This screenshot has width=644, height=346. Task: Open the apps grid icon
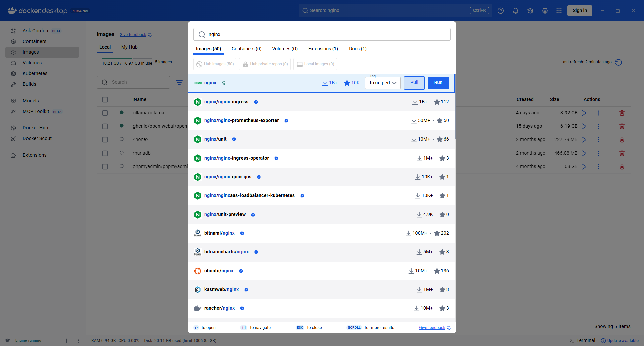click(559, 11)
